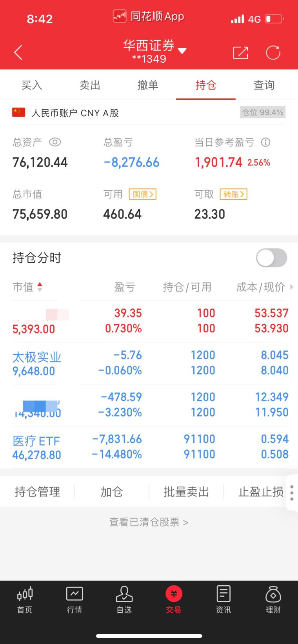298x644 pixels.
Task: Enable the 持仓分时 switch
Action: [x=271, y=258]
